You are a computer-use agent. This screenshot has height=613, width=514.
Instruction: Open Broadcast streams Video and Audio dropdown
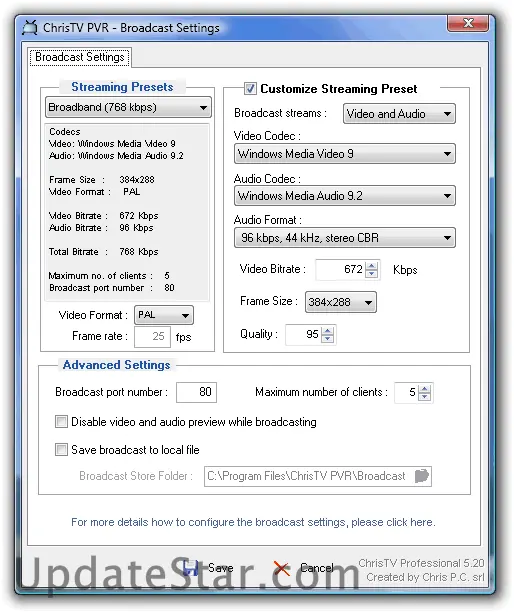(399, 114)
